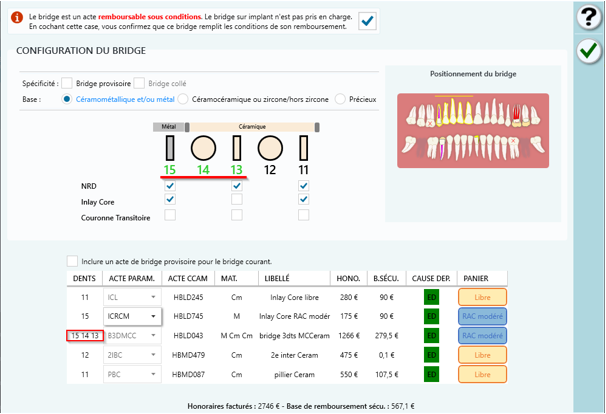Click the left Métal range slider handle
Screen dimensions: 606x414
click(x=187, y=127)
